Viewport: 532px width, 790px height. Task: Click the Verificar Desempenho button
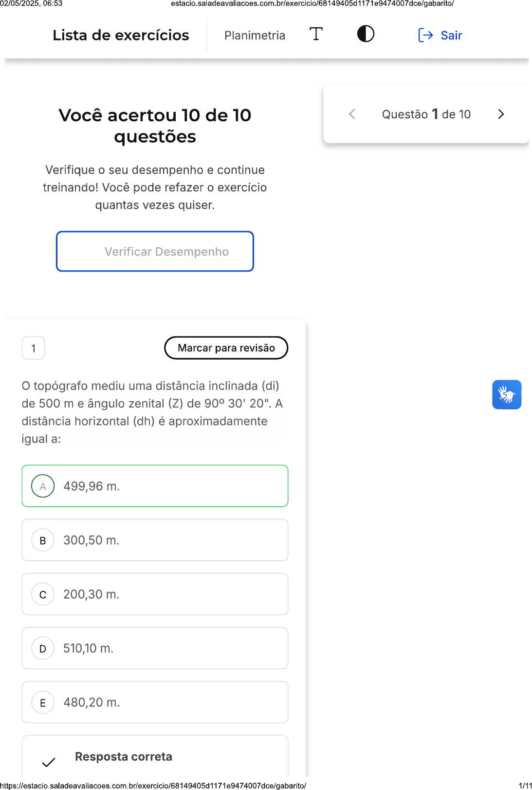155,251
